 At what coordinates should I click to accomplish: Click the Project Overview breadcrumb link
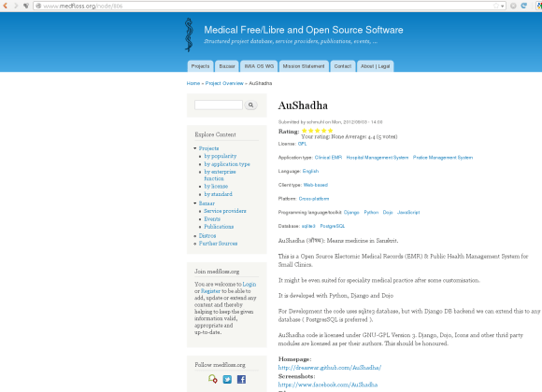(224, 83)
